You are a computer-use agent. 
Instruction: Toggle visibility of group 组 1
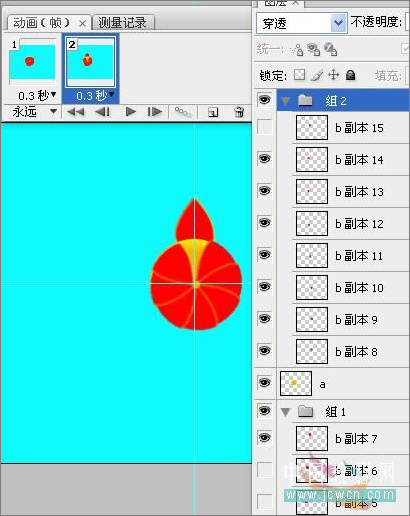265,411
